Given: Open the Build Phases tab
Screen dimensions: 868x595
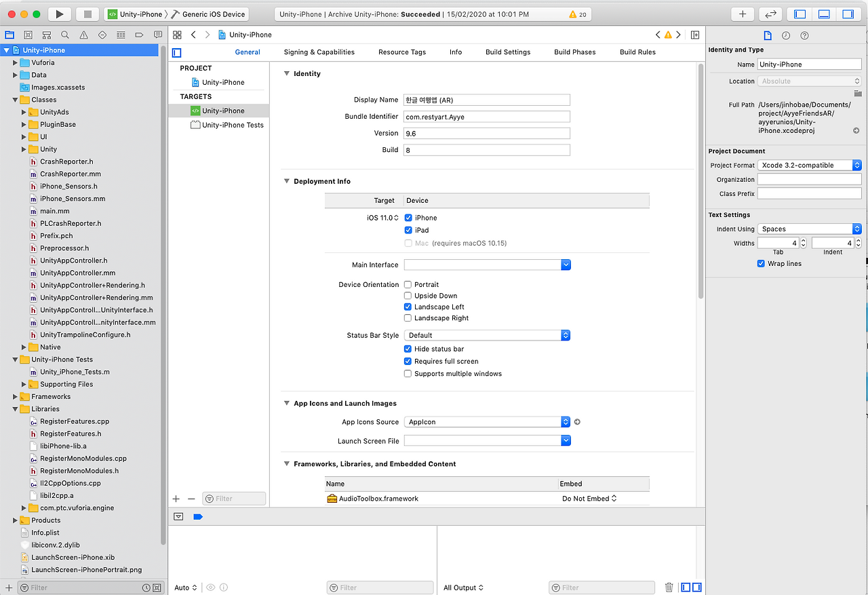Looking at the screenshot, I should (575, 52).
